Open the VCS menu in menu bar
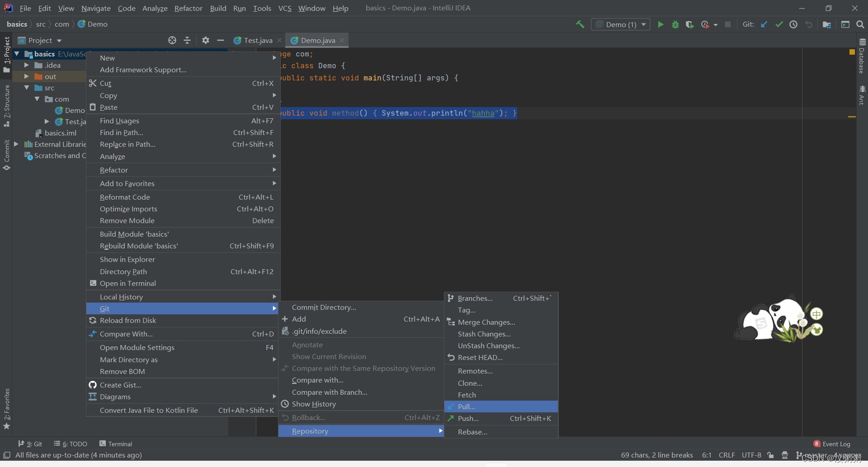Image resolution: width=868 pixels, height=467 pixels. coord(285,8)
